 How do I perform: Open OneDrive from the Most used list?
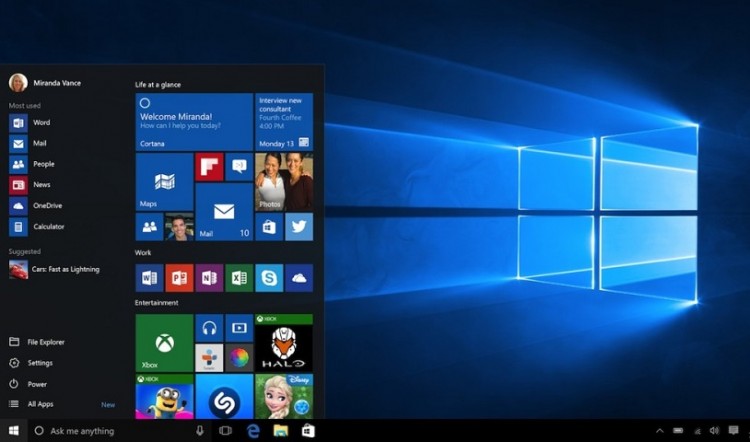click(x=35, y=206)
